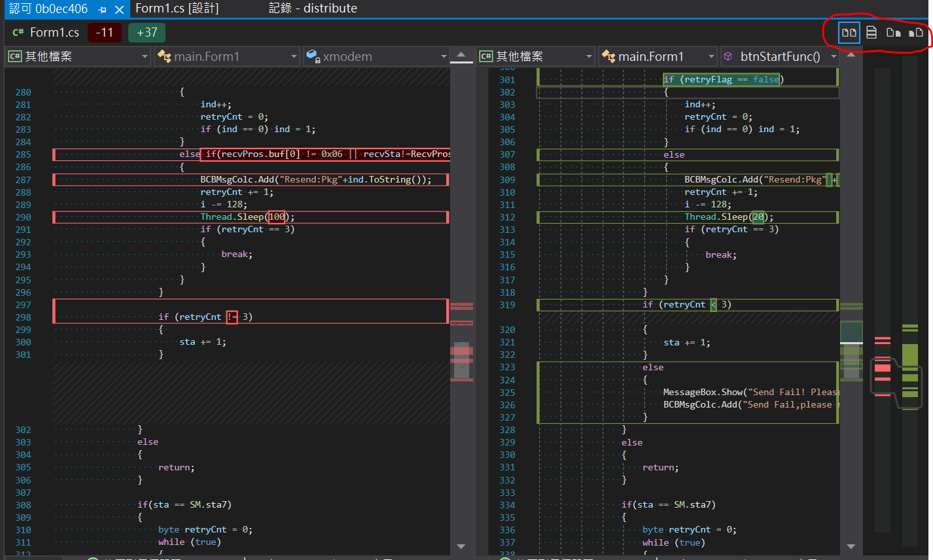933x560 pixels.
Task: Click line number 298 in left pane
Action: (x=23, y=317)
